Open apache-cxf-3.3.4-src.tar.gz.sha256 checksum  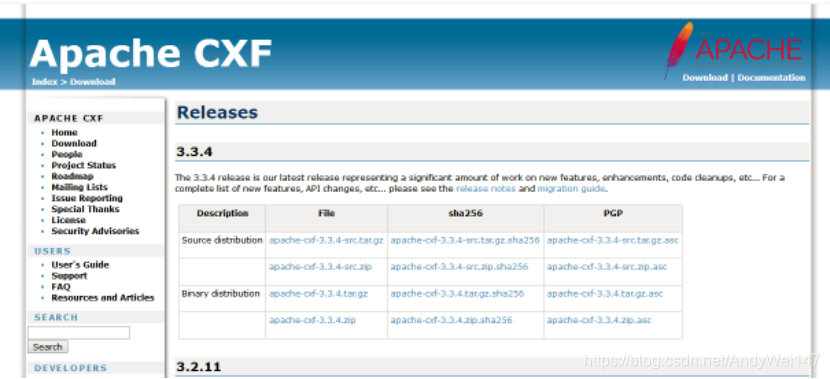coord(465,240)
